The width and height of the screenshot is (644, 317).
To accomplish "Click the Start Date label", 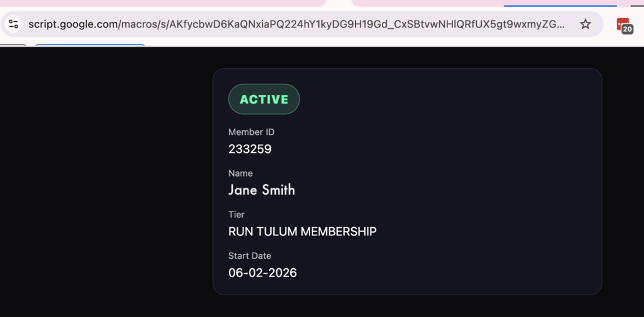I will (x=250, y=255).
